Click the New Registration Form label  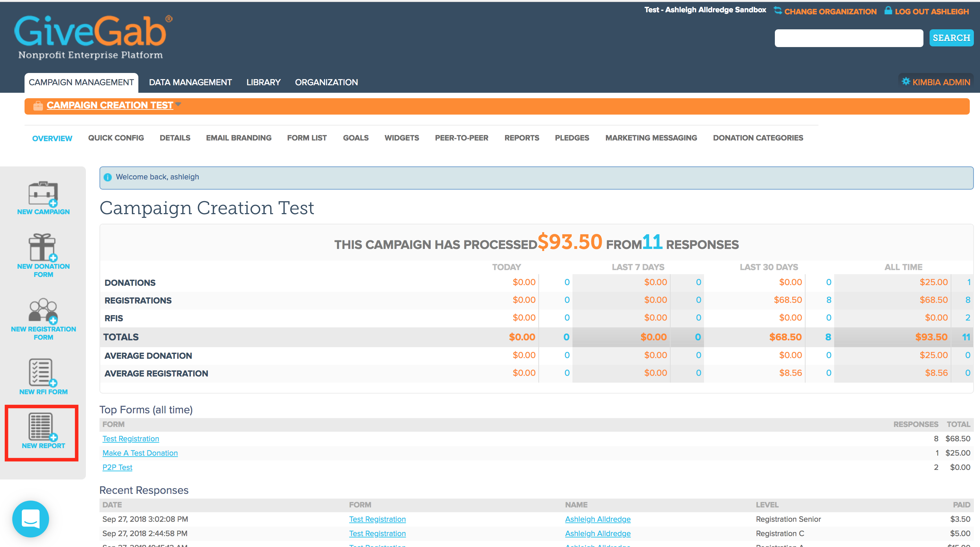[43, 333]
